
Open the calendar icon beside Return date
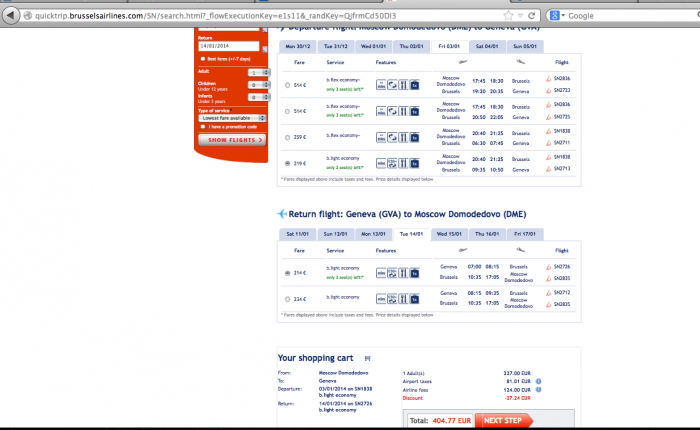265,48
